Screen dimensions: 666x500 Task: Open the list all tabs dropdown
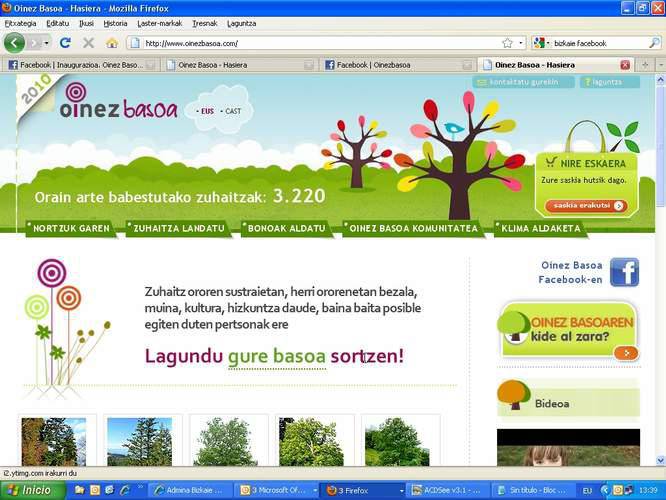(660, 65)
